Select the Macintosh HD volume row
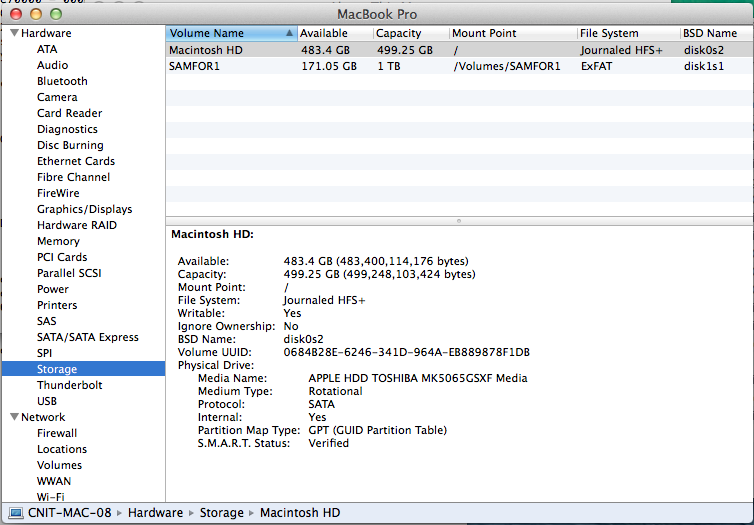The width and height of the screenshot is (754, 525). click(460, 50)
